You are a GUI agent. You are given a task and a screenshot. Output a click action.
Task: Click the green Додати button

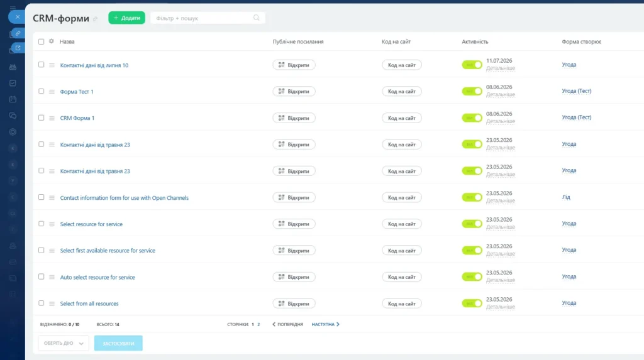pyautogui.click(x=126, y=18)
